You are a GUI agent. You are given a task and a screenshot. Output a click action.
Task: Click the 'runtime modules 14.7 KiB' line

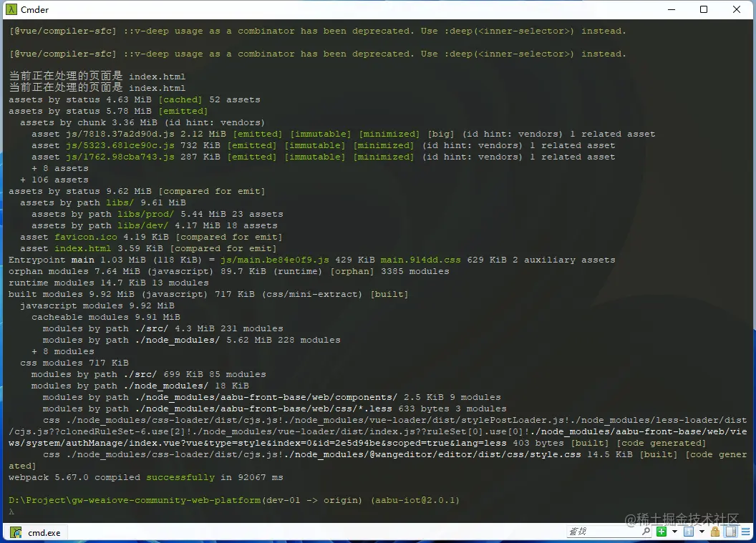(x=109, y=283)
